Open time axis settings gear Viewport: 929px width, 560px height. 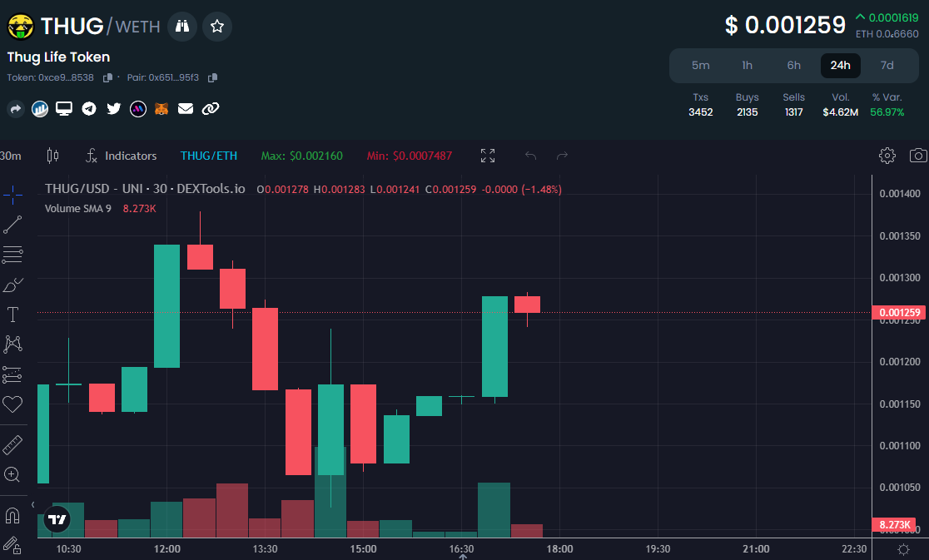(903, 549)
